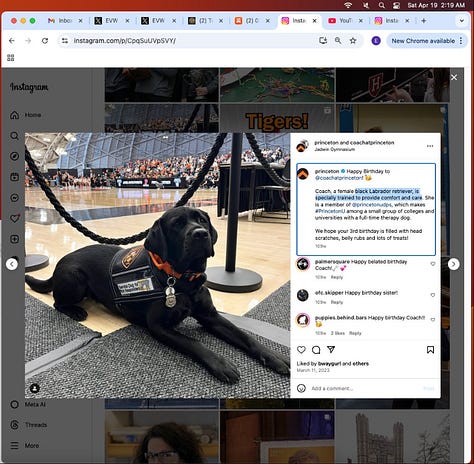Bookmark this page with the star
The height and width of the screenshot is (464, 474).
click(x=353, y=41)
